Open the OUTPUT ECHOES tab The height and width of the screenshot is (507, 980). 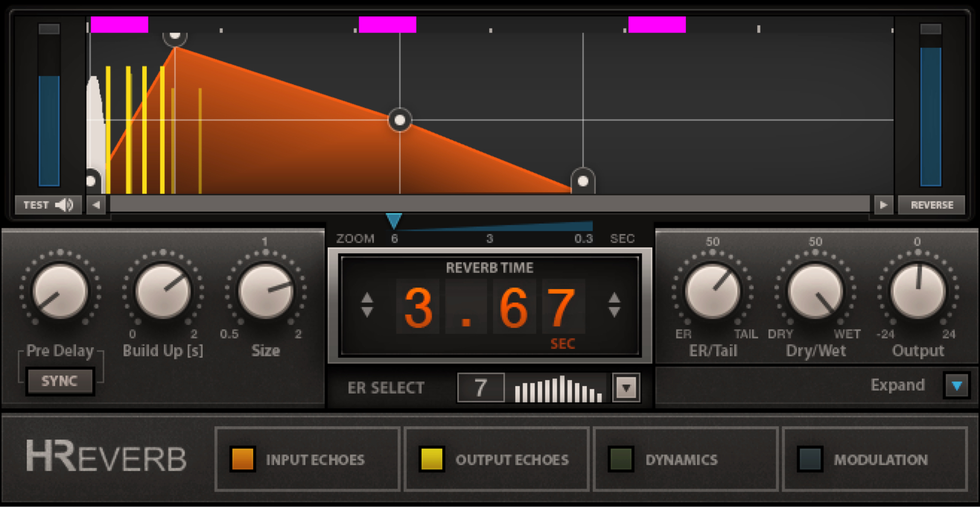click(x=496, y=459)
